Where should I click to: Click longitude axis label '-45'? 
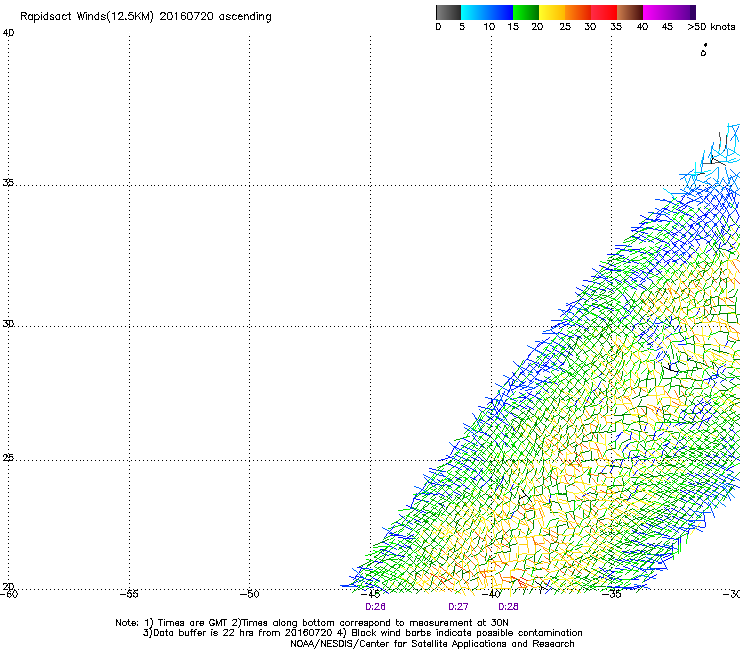point(370,594)
